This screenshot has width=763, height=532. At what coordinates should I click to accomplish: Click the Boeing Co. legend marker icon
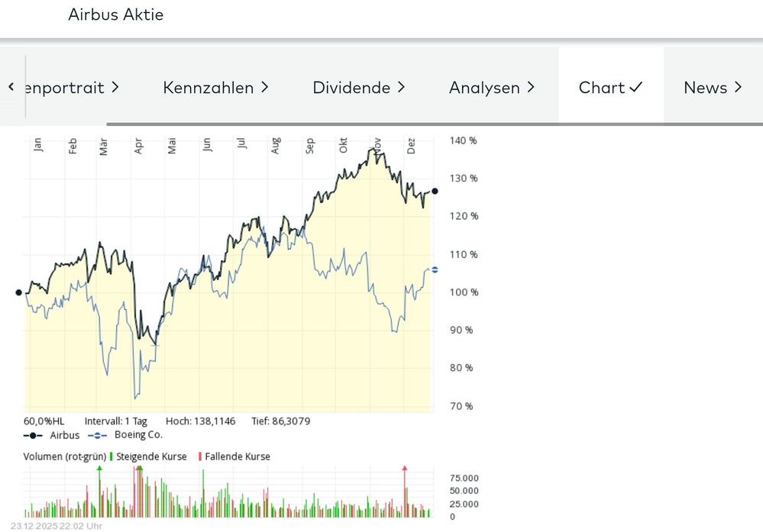tap(96, 436)
